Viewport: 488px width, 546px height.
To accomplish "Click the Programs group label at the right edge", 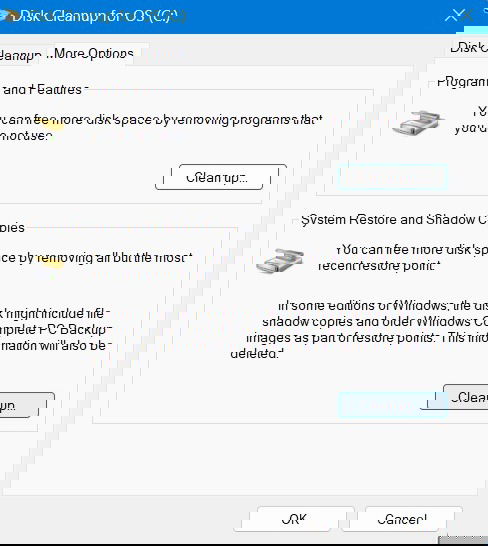I will tap(463, 82).
